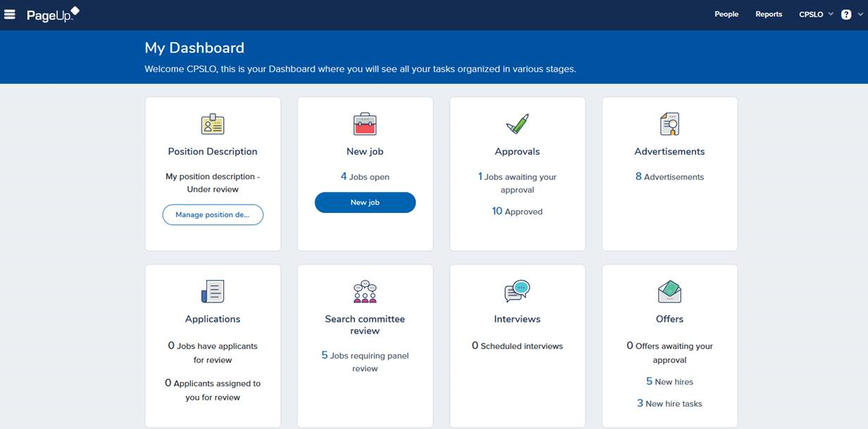The height and width of the screenshot is (429, 868).
Task: Click 0 Scheduled interviews text
Action: tap(517, 345)
